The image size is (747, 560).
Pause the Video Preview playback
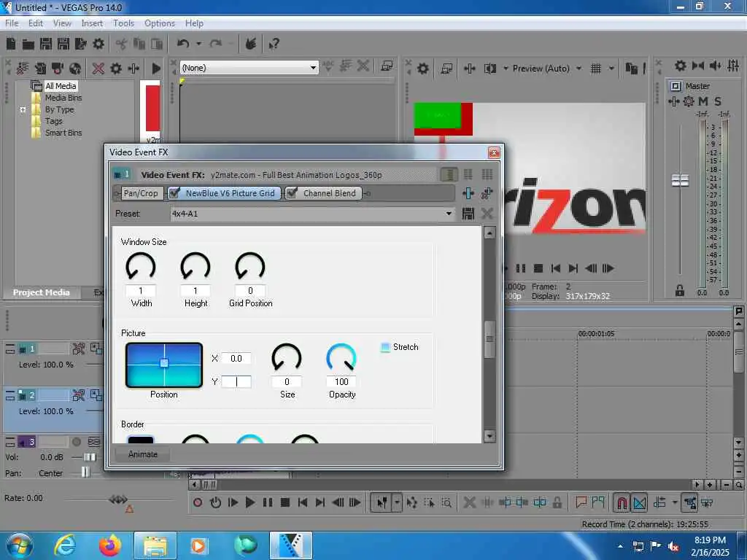click(521, 268)
